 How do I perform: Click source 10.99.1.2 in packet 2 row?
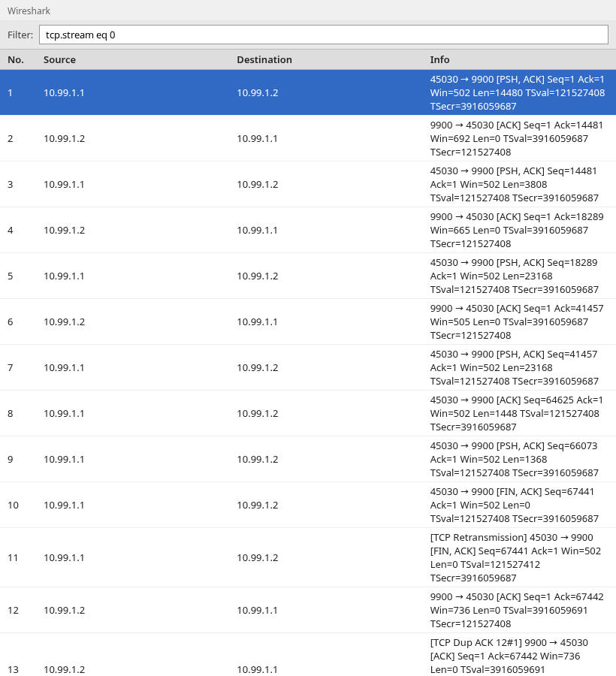click(x=64, y=138)
